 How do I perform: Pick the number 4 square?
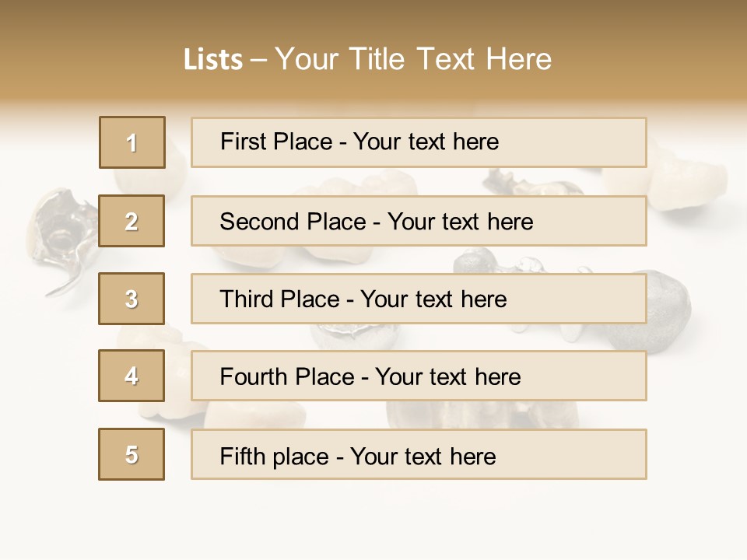click(132, 376)
